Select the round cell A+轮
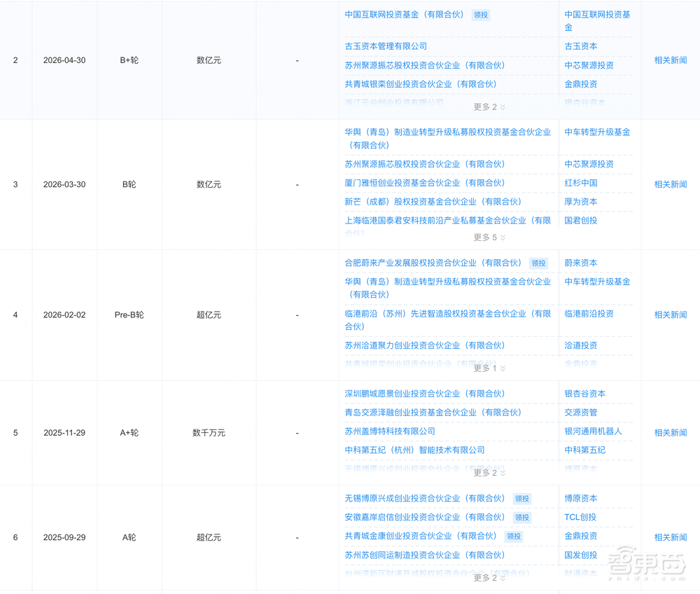 pos(129,433)
